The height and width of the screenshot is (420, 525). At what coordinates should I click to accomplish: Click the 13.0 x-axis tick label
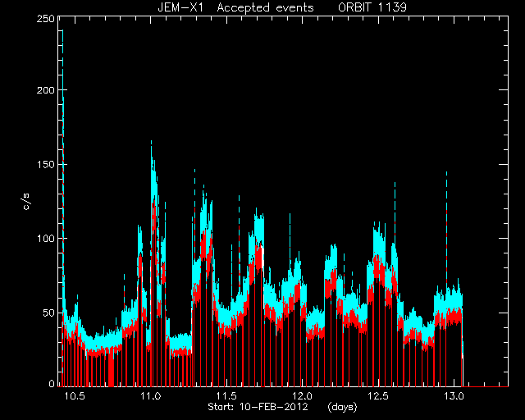tap(454, 396)
